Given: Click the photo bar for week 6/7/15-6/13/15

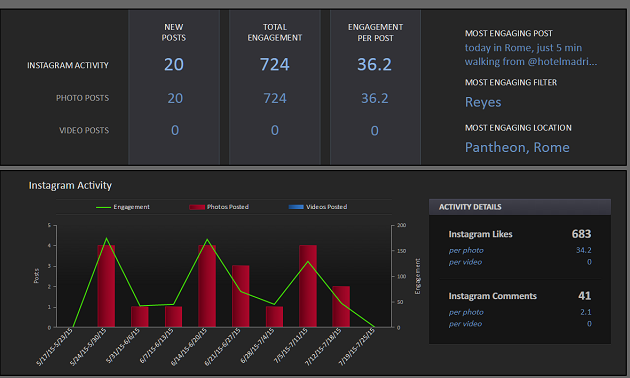Looking at the screenshot, I should pos(174,317).
